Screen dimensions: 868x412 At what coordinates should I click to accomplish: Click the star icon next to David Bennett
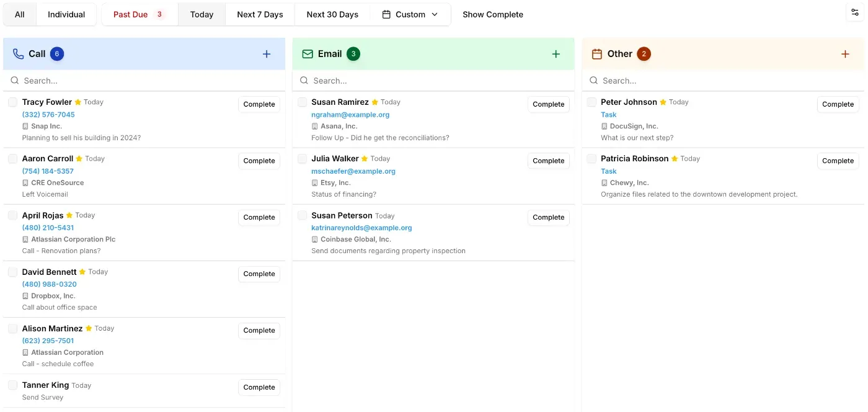[x=82, y=272]
